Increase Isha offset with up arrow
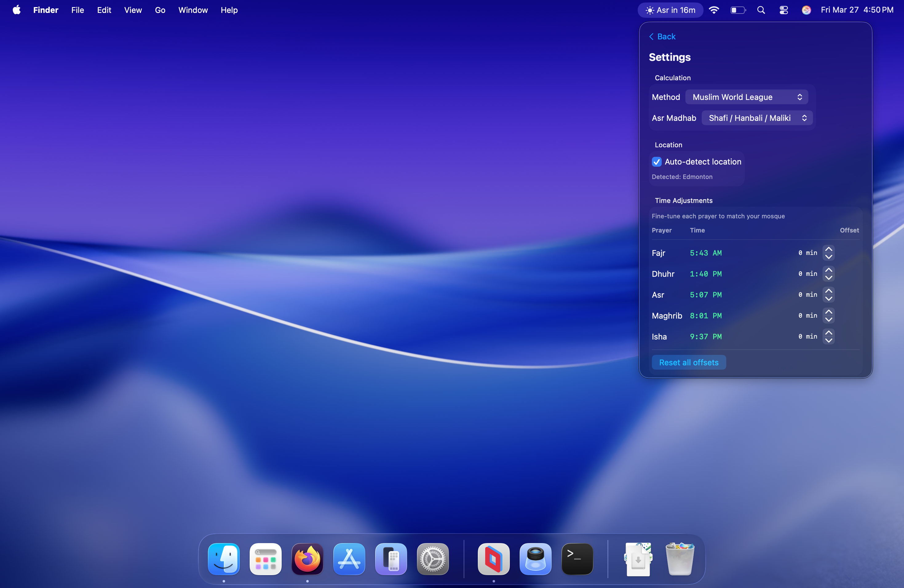 pyautogui.click(x=829, y=333)
